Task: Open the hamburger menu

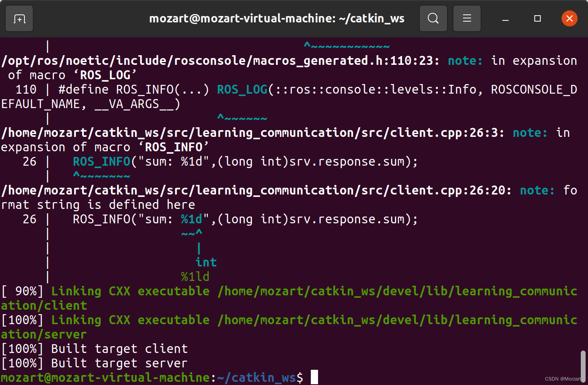Action: click(467, 18)
